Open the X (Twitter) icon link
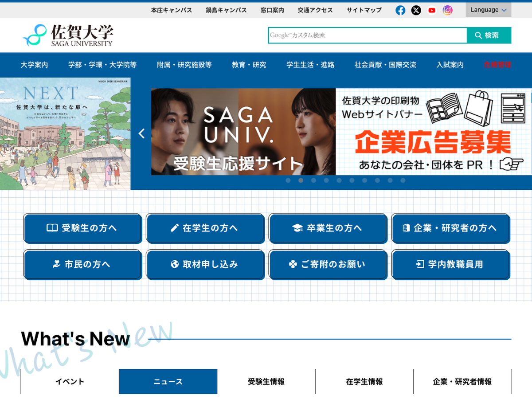Image resolution: width=532 pixels, height=399 pixels. [x=416, y=10]
